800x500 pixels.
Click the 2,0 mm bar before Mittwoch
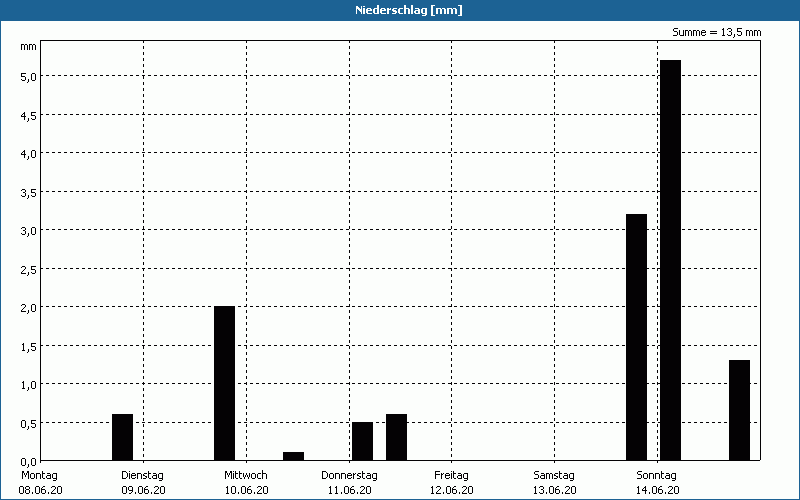[x=224, y=383]
